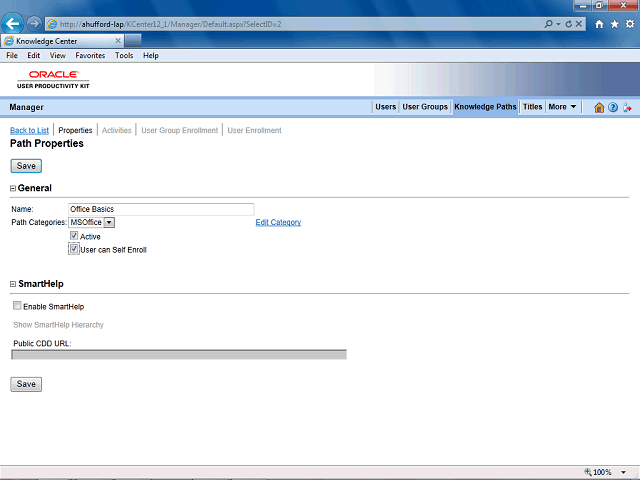This screenshot has width=640, height=480.
Task: Click the Manager Log out icon
Action: pyautogui.click(x=627, y=107)
